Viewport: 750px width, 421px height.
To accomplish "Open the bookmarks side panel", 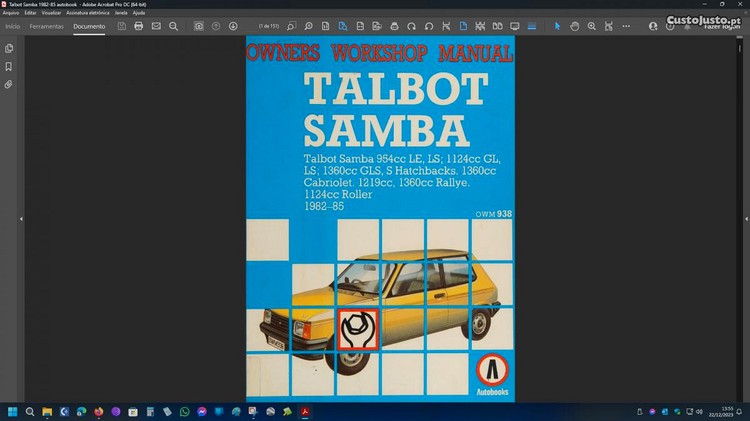I will click(9, 66).
